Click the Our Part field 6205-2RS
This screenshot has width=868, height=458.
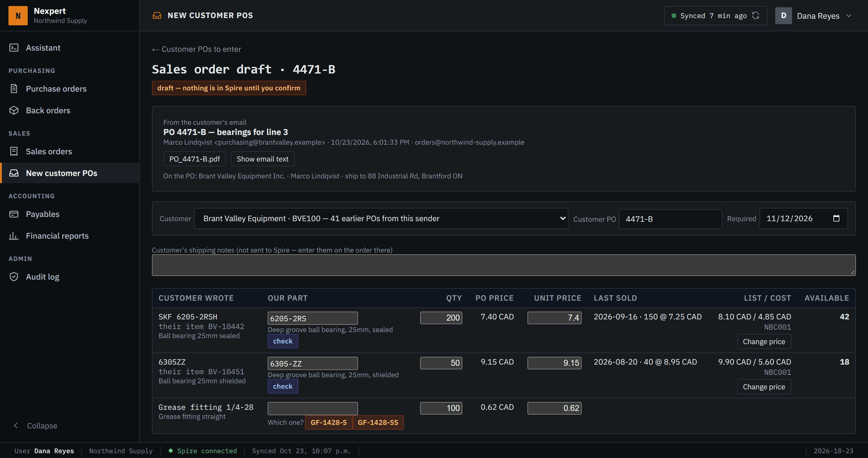click(312, 318)
